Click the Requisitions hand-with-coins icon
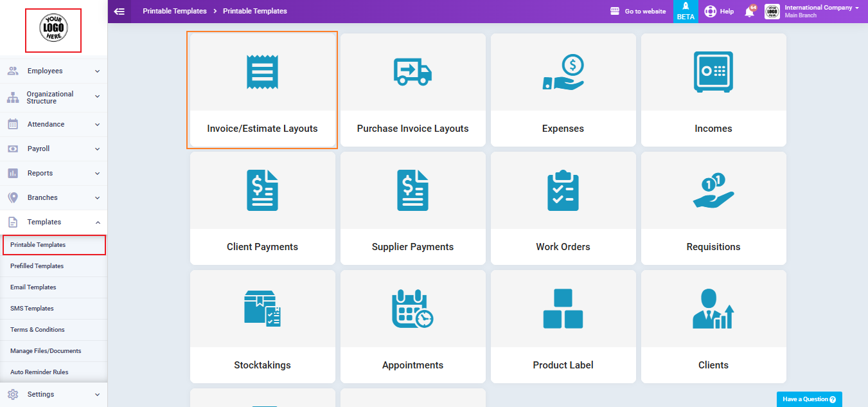The height and width of the screenshot is (407, 868). (x=713, y=190)
